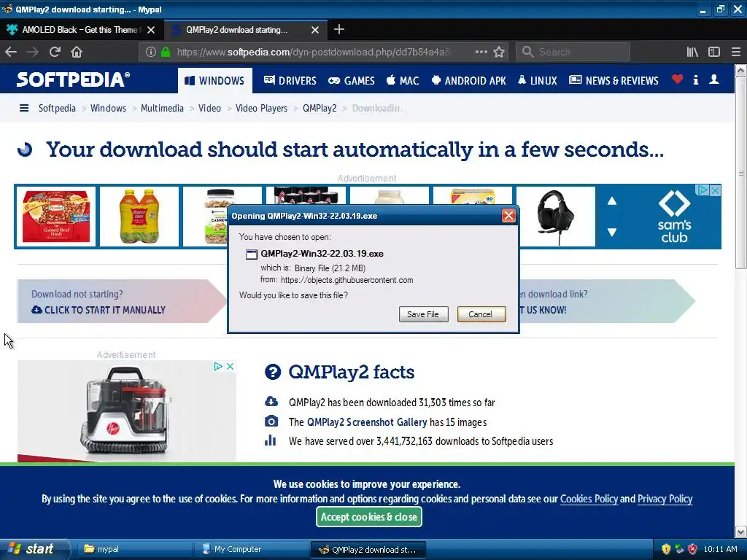
Task: Click the red heart favorites icon
Action: point(677,79)
